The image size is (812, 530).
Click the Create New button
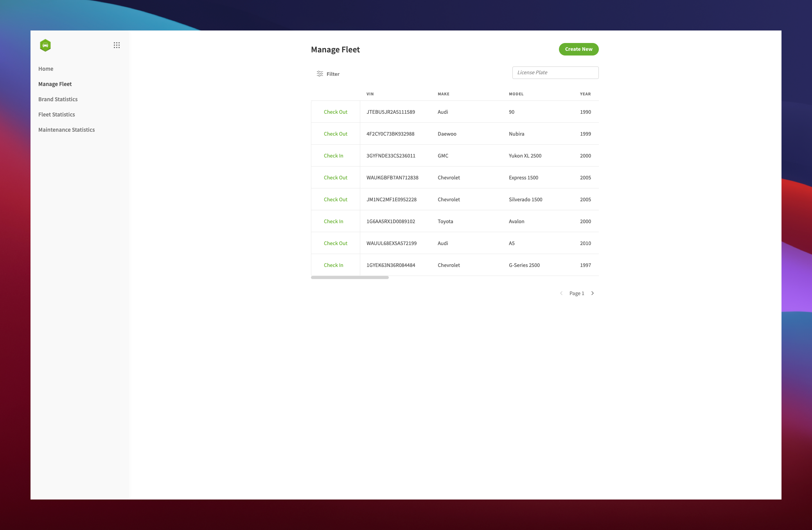tap(578, 49)
